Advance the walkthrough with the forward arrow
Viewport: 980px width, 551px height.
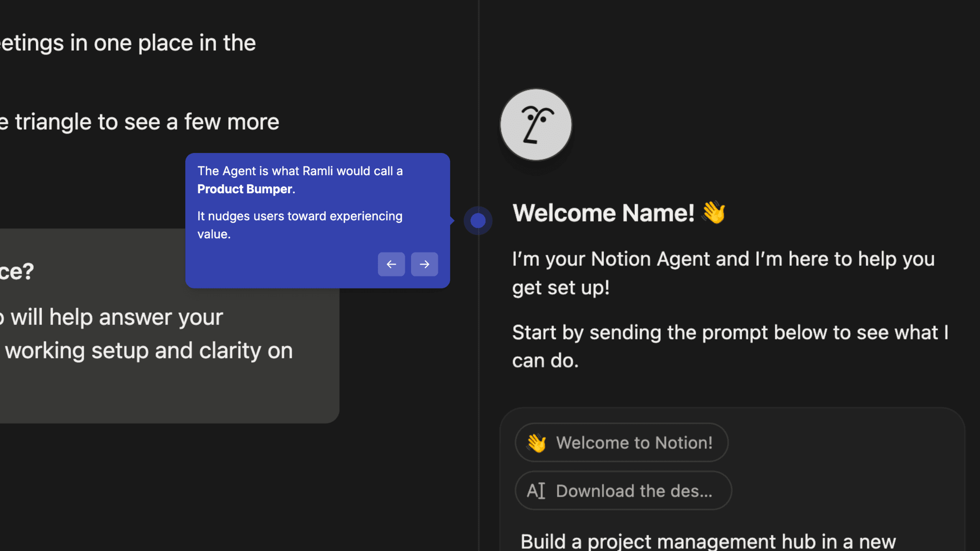pos(424,264)
